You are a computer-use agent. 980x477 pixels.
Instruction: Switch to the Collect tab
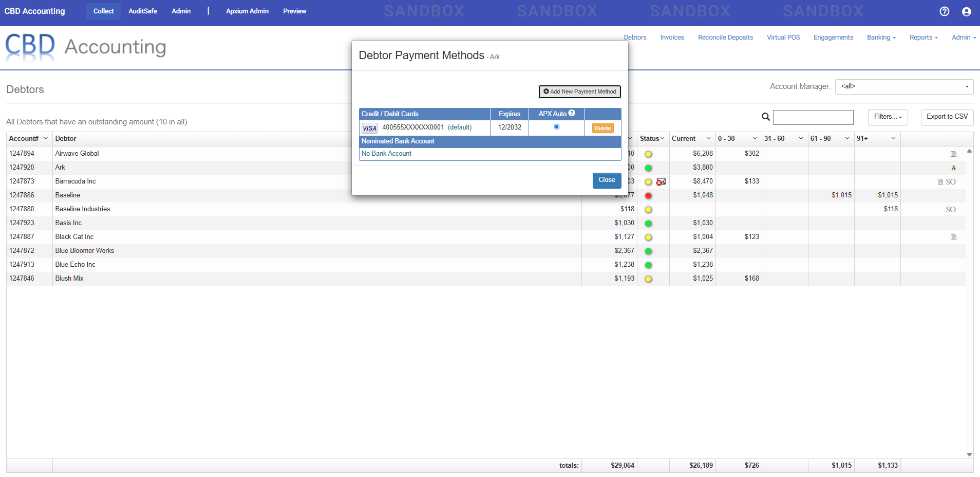click(103, 11)
